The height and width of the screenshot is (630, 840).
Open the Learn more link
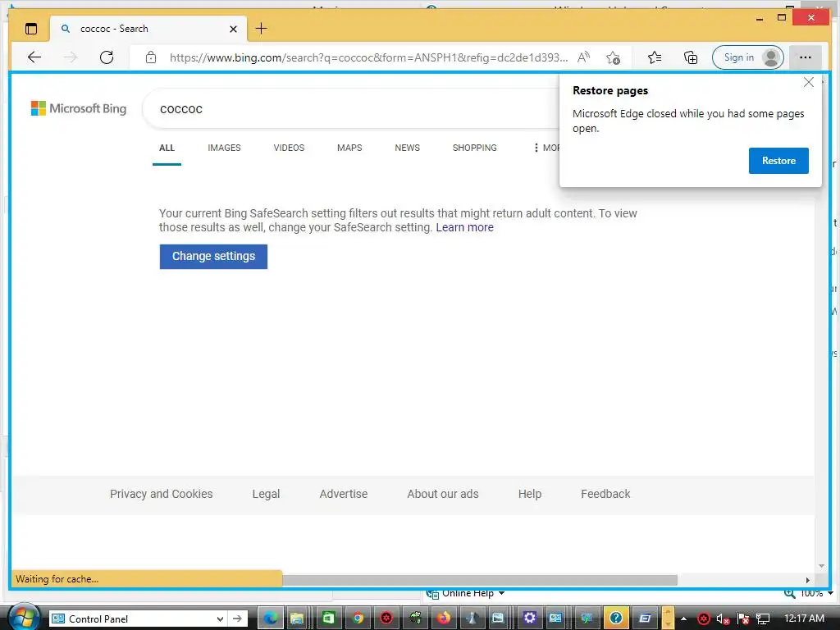coord(464,228)
